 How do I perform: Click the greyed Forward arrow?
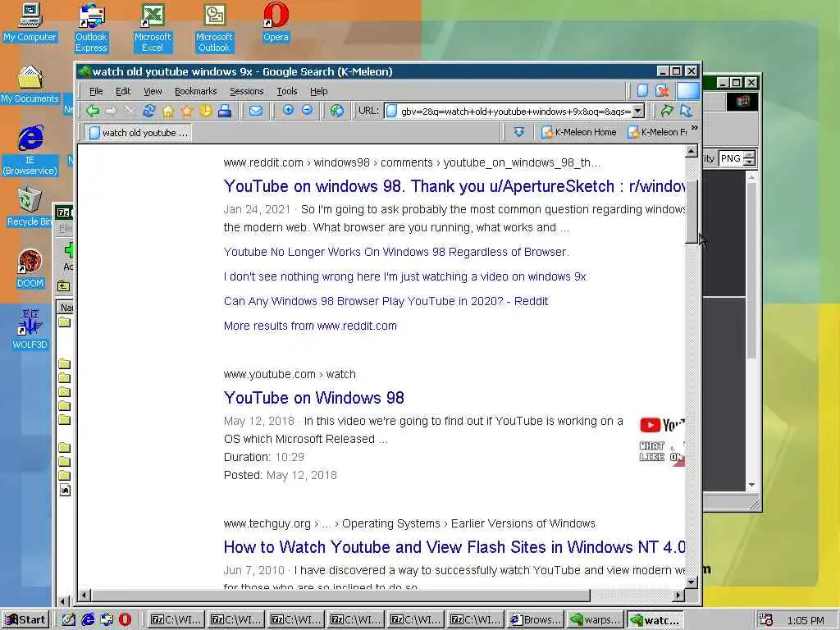pyautogui.click(x=111, y=111)
